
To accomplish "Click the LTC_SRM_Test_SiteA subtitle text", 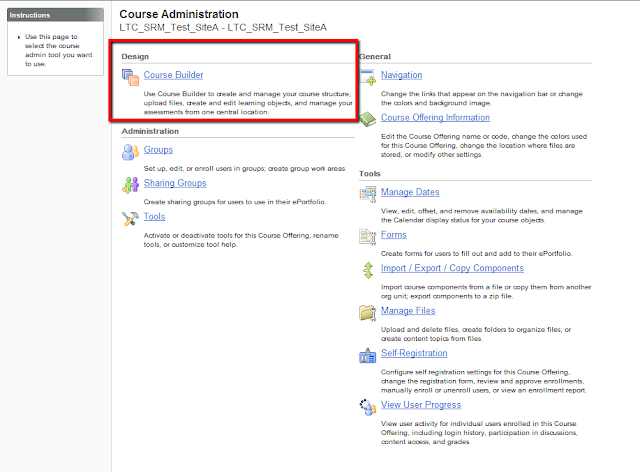I will [223, 27].
